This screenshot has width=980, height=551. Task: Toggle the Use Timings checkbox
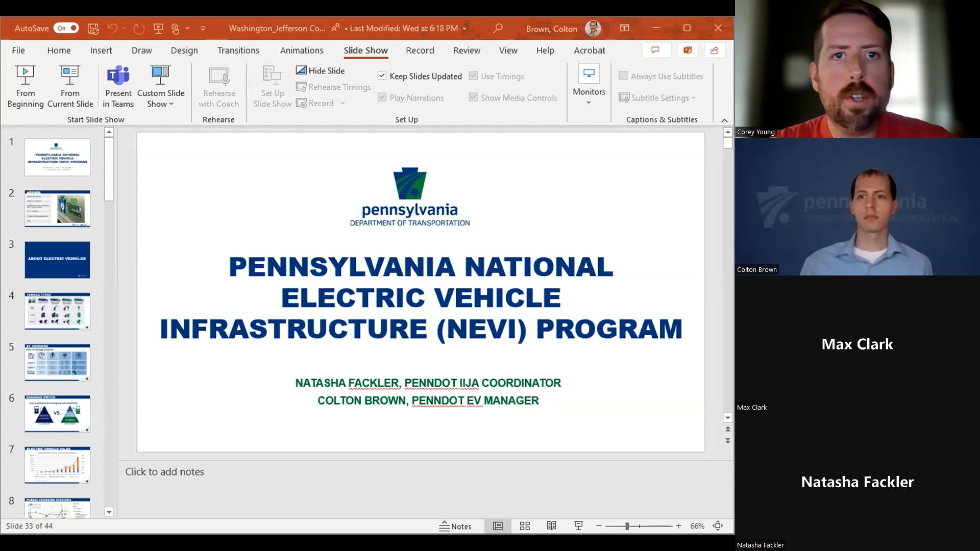[473, 76]
